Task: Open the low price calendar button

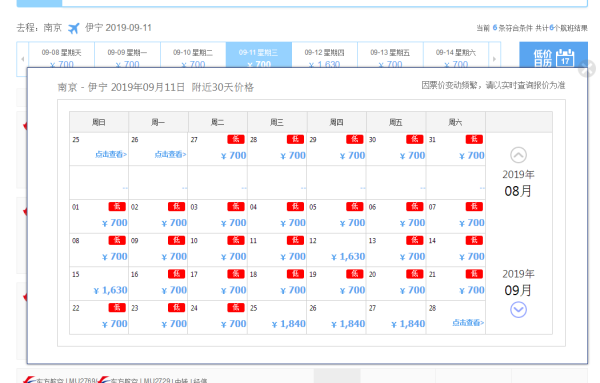Action: pyautogui.click(x=553, y=55)
